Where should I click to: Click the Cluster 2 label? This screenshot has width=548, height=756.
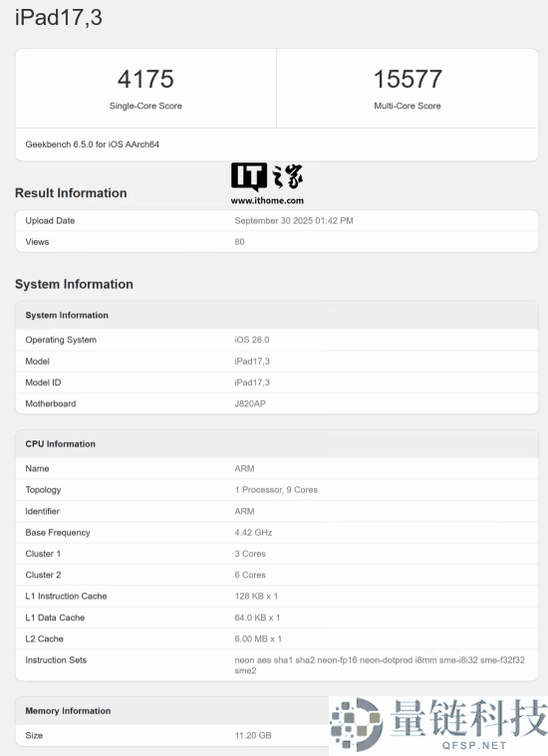click(x=44, y=575)
